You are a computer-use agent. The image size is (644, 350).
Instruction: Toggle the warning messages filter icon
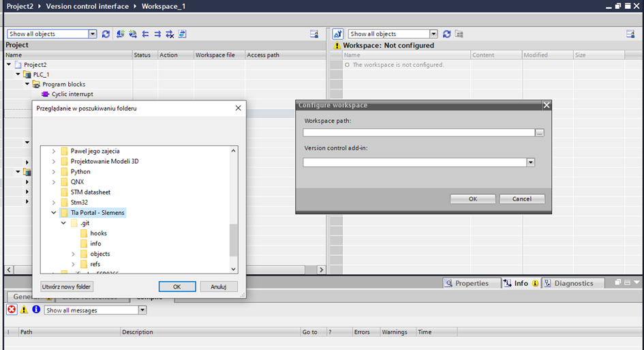[24, 310]
